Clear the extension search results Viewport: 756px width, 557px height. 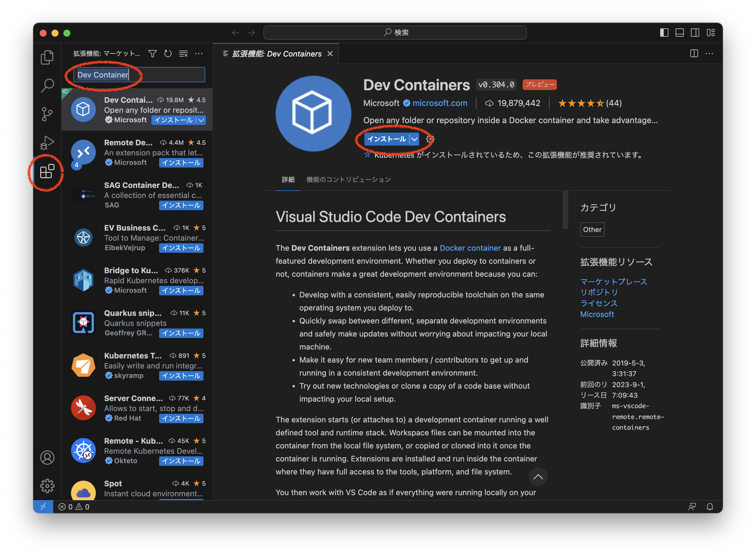pos(183,54)
